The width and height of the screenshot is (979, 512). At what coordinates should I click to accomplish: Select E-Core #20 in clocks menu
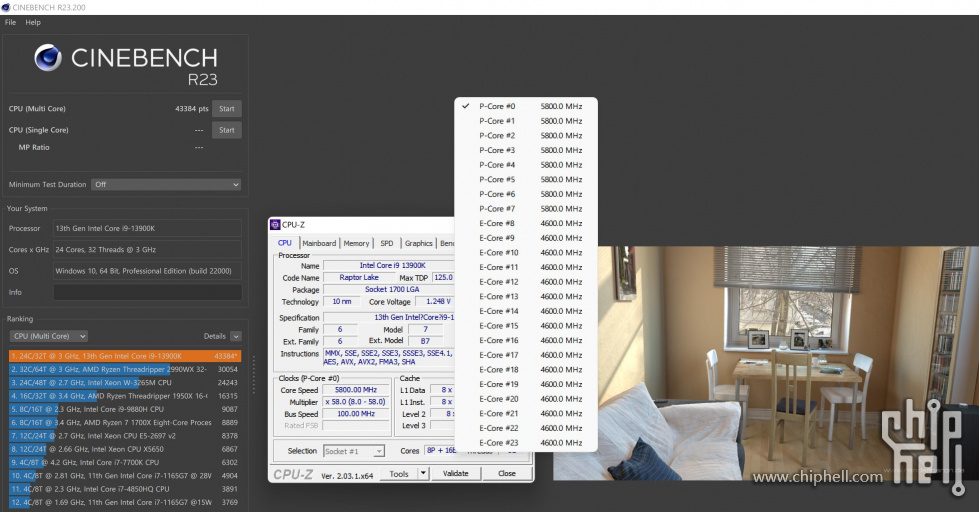pyautogui.click(x=526, y=399)
